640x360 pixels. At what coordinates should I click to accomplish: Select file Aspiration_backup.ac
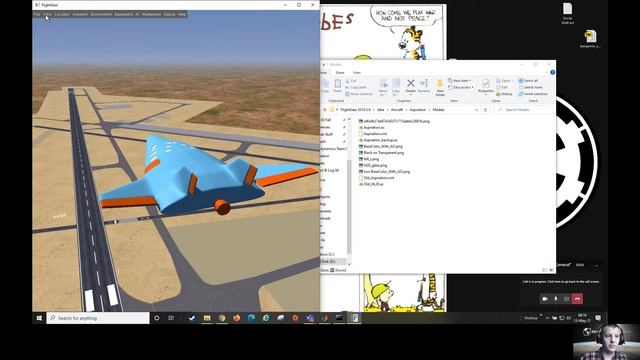[378, 140]
